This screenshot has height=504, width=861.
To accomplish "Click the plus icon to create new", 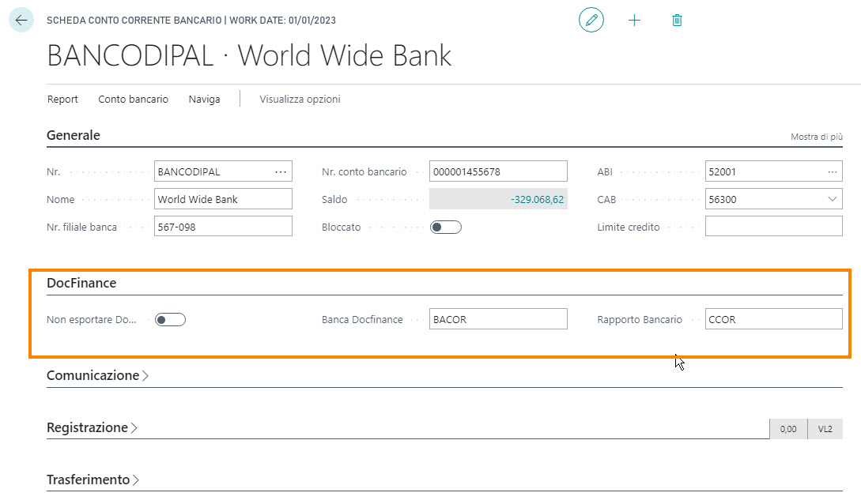I will click(634, 20).
